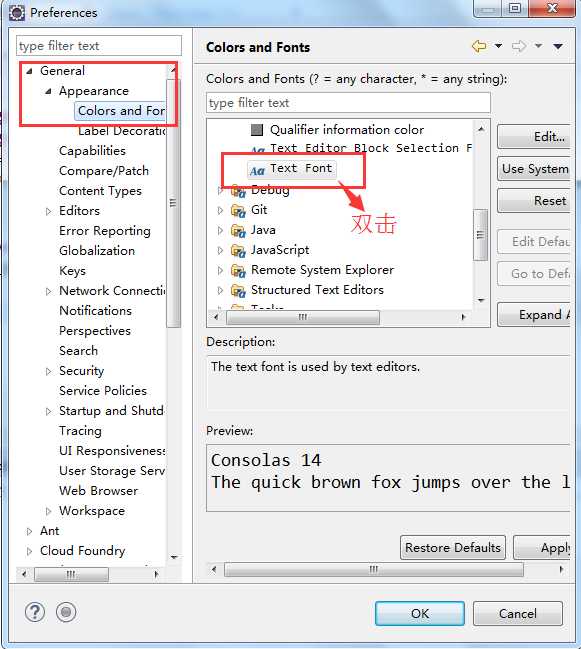
Task: Expand the Remote System Explorer category
Action: click(x=220, y=270)
